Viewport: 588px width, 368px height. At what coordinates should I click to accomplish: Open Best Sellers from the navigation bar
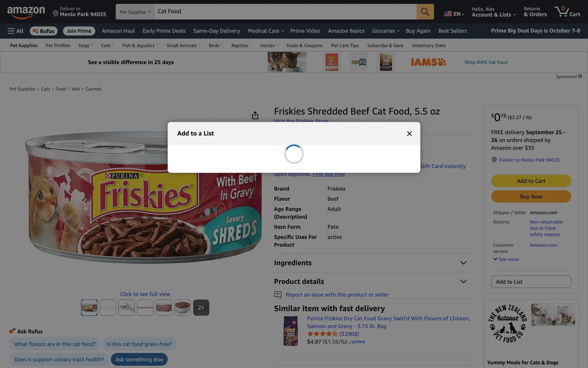(x=452, y=31)
